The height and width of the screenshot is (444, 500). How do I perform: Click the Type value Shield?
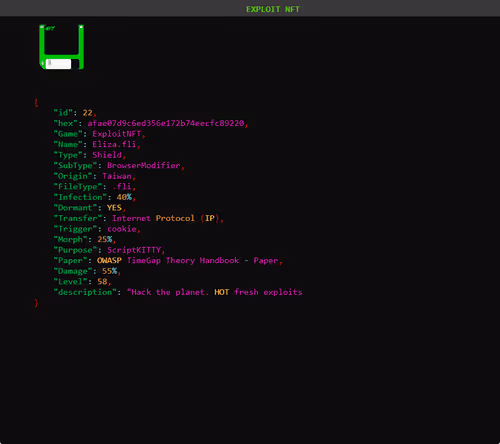(x=107, y=155)
